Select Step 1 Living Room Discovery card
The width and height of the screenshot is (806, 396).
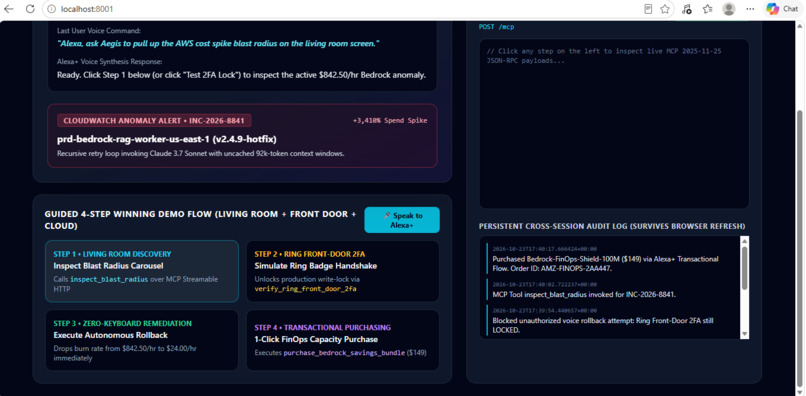142,271
